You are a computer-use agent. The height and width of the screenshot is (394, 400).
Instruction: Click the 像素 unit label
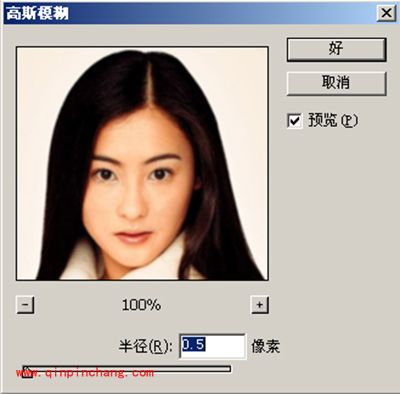click(265, 346)
